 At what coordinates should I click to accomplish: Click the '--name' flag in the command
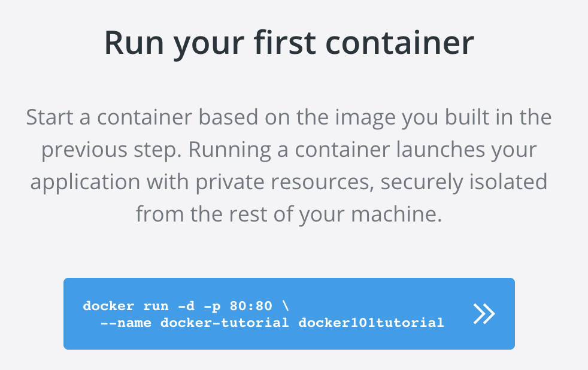pos(126,323)
